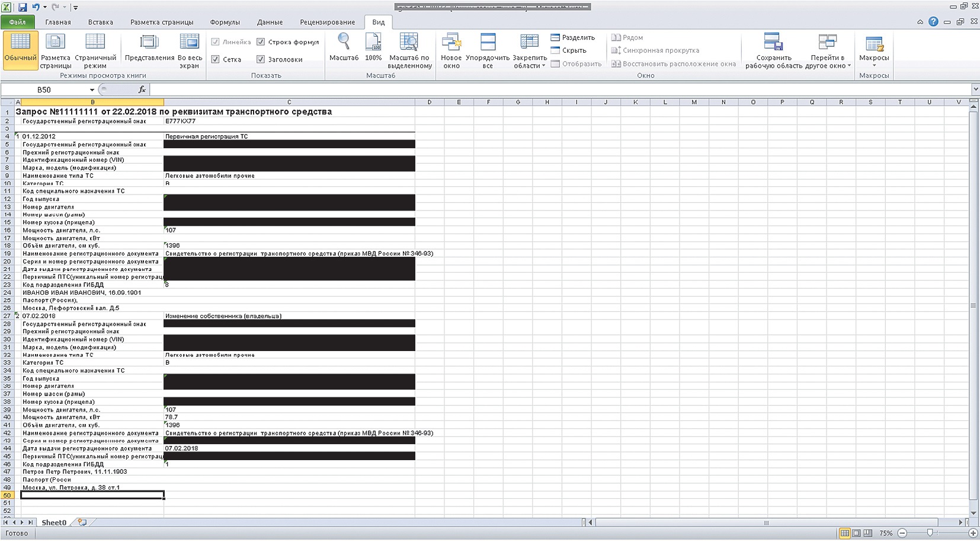Click the insert function fx icon

click(142, 90)
